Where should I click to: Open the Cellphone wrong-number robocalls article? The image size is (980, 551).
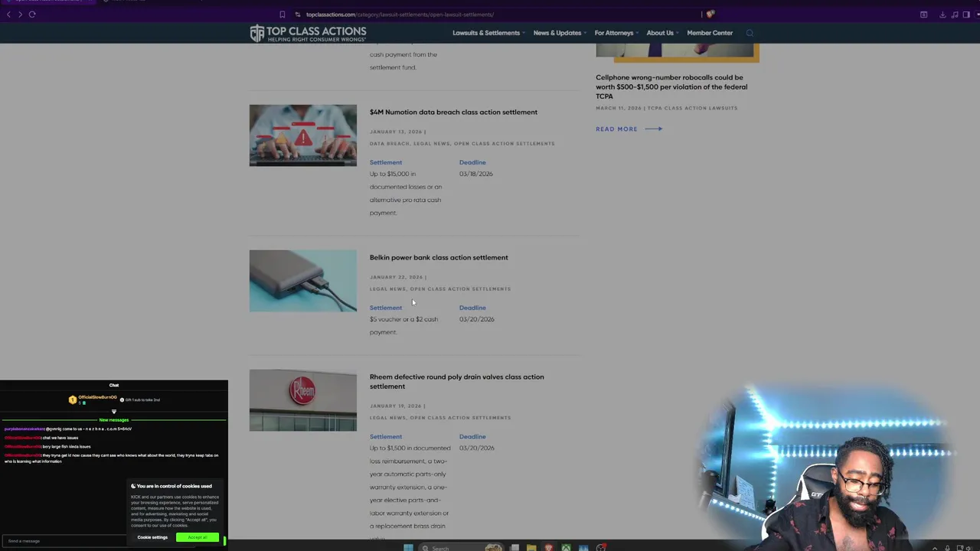pyautogui.click(x=671, y=86)
